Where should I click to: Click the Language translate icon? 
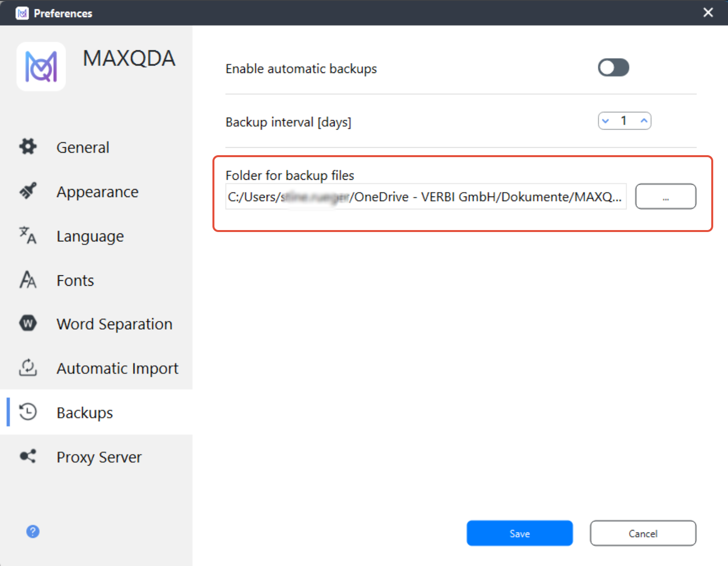pos(28,235)
